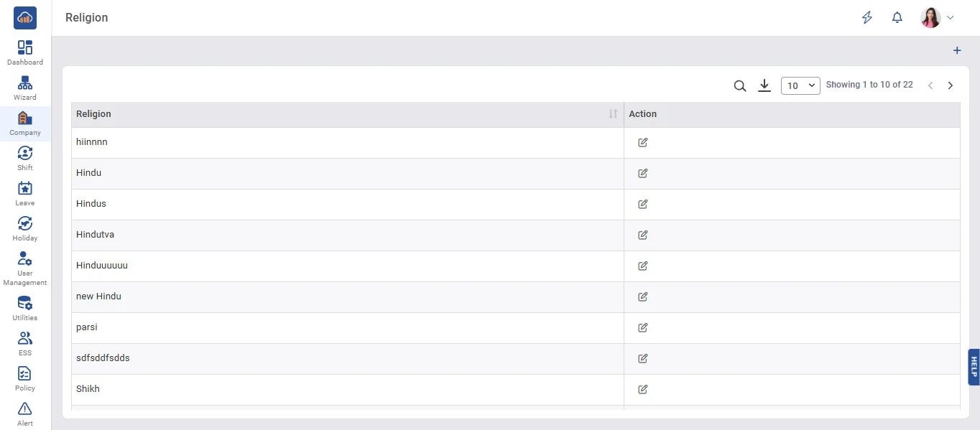Go to the Leave section
Image resolution: width=980 pixels, height=430 pixels.
coord(25,193)
